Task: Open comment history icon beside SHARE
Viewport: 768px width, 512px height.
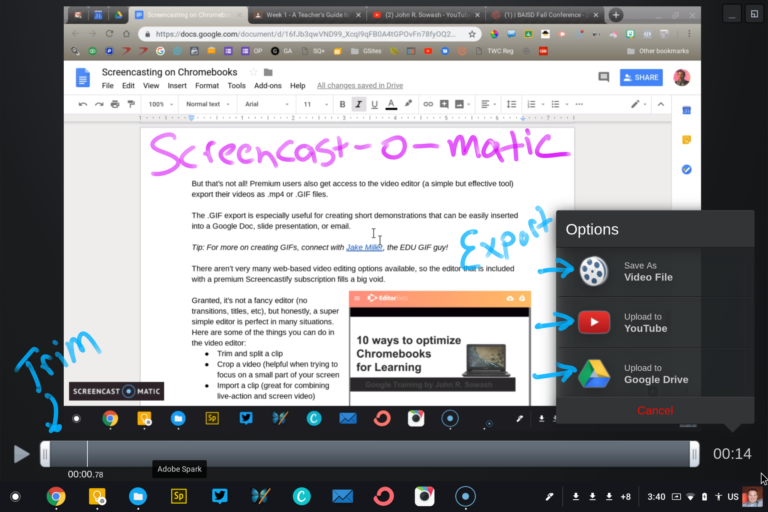Action: point(603,77)
